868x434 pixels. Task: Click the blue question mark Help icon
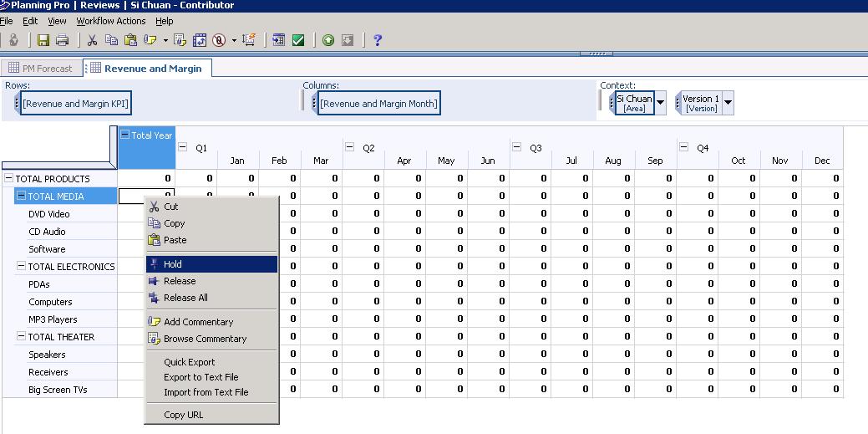(x=378, y=40)
